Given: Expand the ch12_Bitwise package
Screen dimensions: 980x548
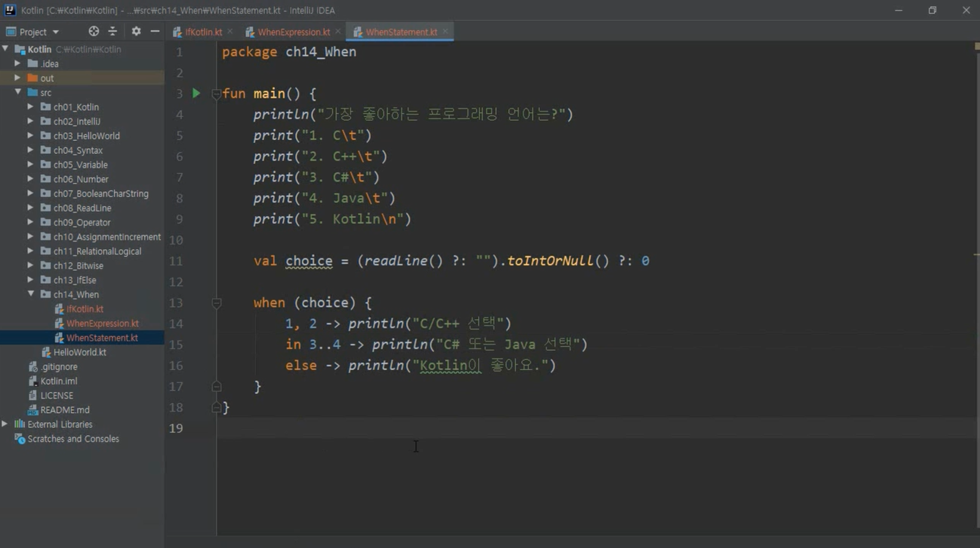Looking at the screenshot, I should point(30,265).
